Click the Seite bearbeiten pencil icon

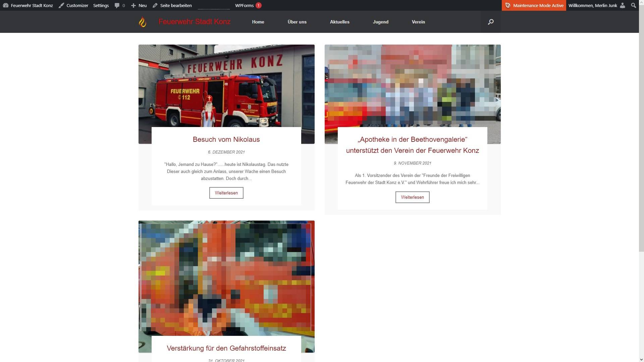pos(155,5)
